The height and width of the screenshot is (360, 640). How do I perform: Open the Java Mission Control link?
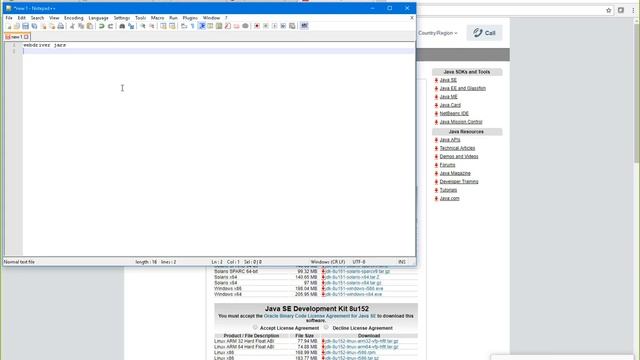461,122
